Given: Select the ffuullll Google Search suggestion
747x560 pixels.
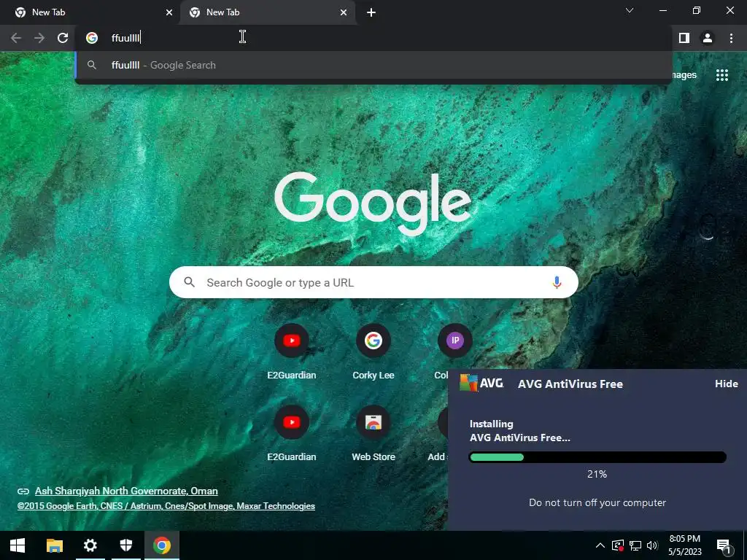Looking at the screenshot, I should click(373, 65).
